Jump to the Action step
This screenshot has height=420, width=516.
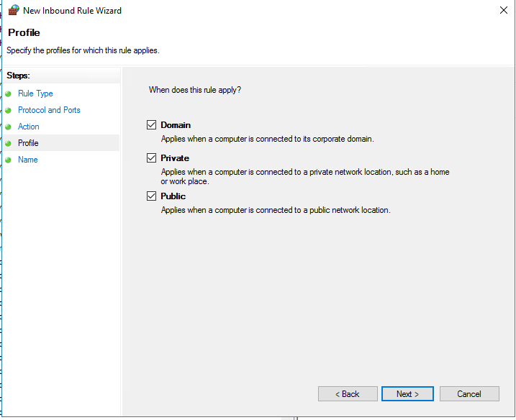pos(29,127)
